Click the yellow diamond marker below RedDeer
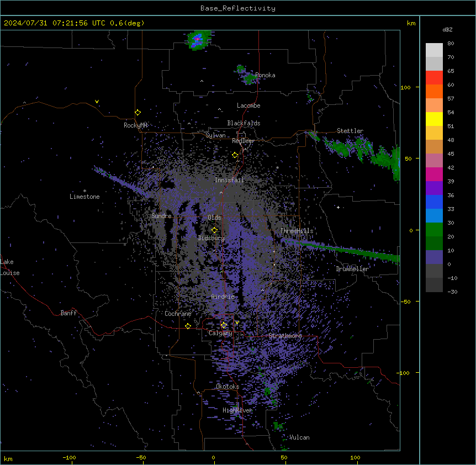 [x=235, y=155]
